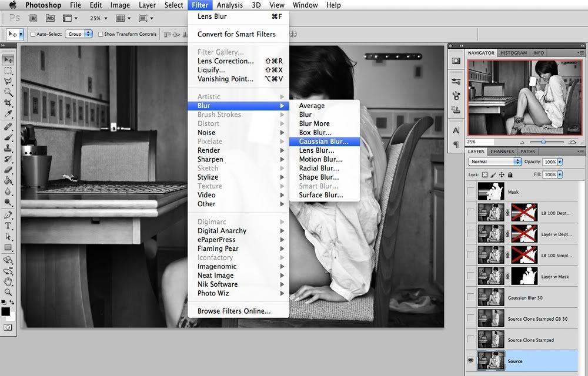The image size is (588, 376).
Task: Open the Character panel icon
Action: tap(456, 130)
